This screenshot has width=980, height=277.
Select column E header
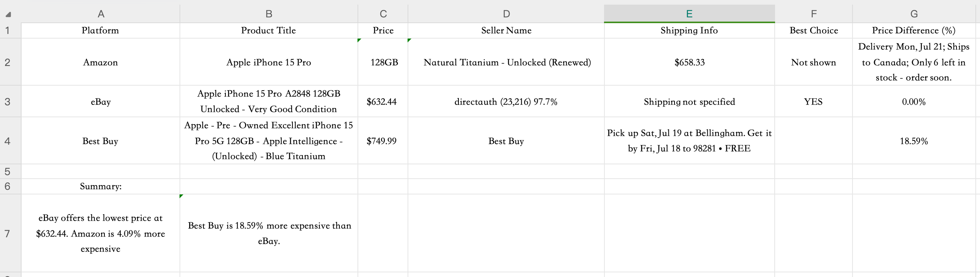689,14
